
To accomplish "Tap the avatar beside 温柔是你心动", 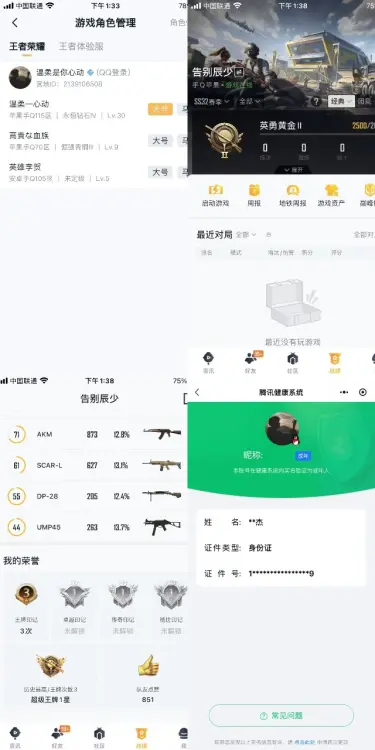I will coord(20,77).
